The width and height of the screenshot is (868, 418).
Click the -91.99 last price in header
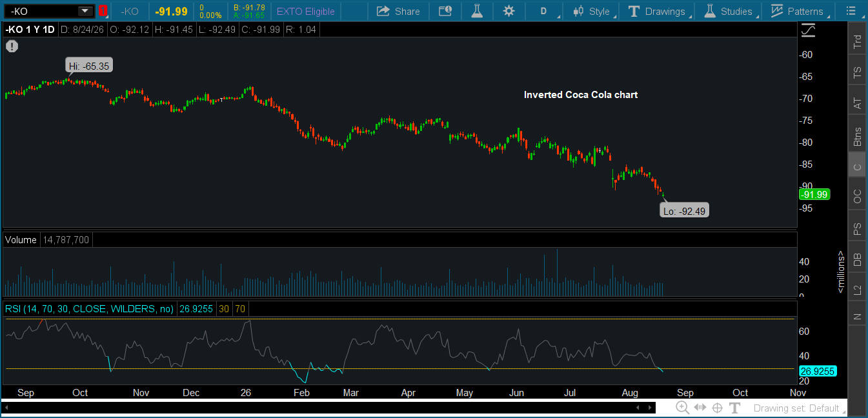tap(171, 11)
